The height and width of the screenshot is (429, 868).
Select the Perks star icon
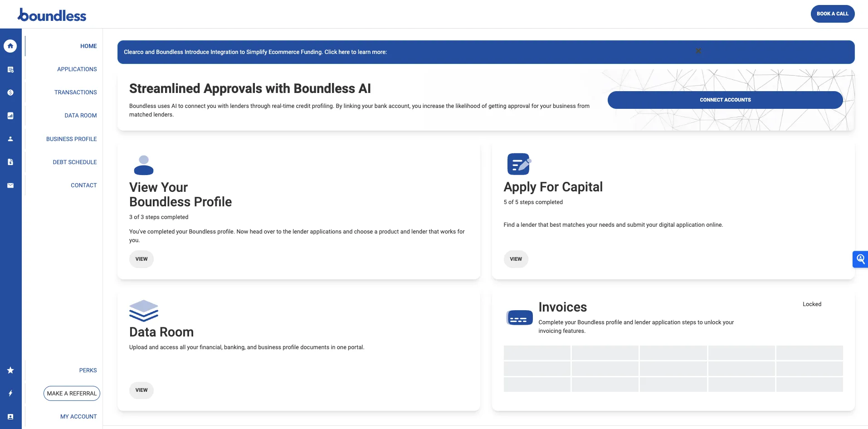tap(10, 370)
